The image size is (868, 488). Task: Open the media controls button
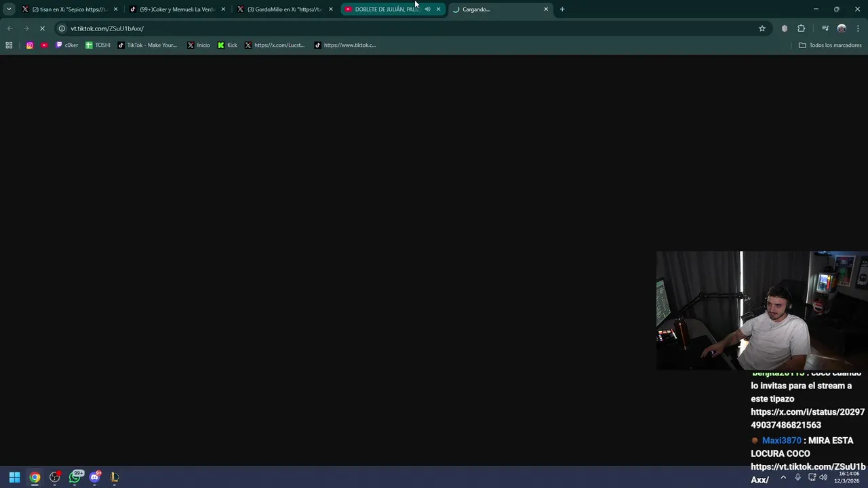[825, 28]
